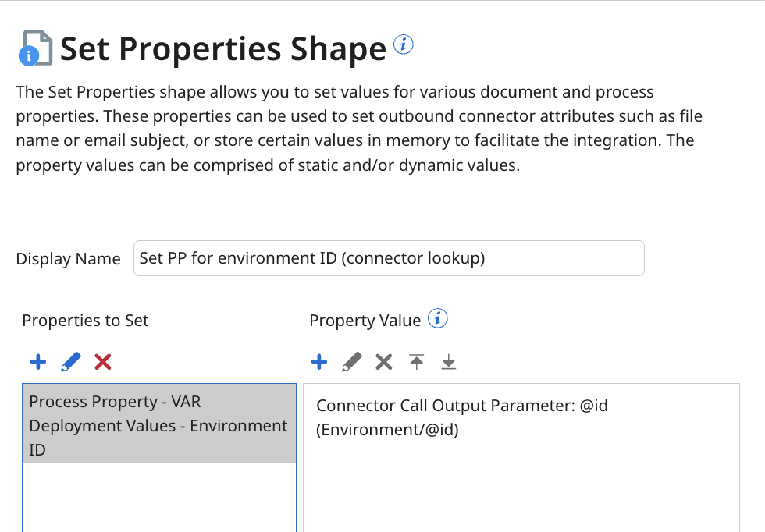
Task: Add a new property to set
Action: (37, 361)
